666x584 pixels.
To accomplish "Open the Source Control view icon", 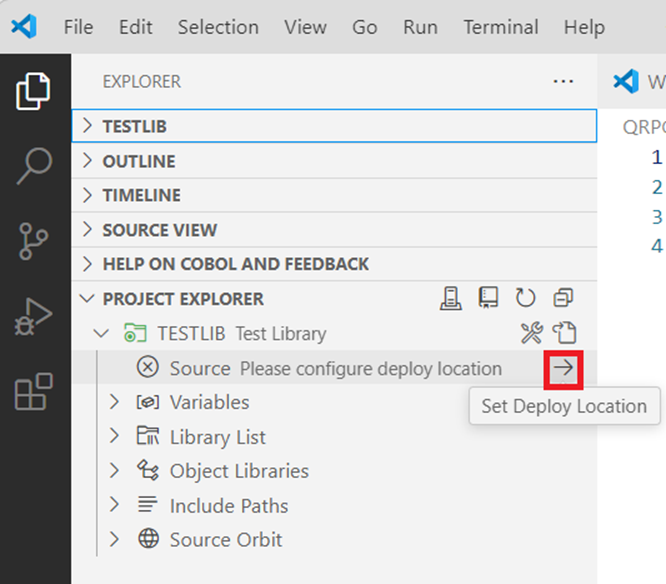I will pos(34,241).
